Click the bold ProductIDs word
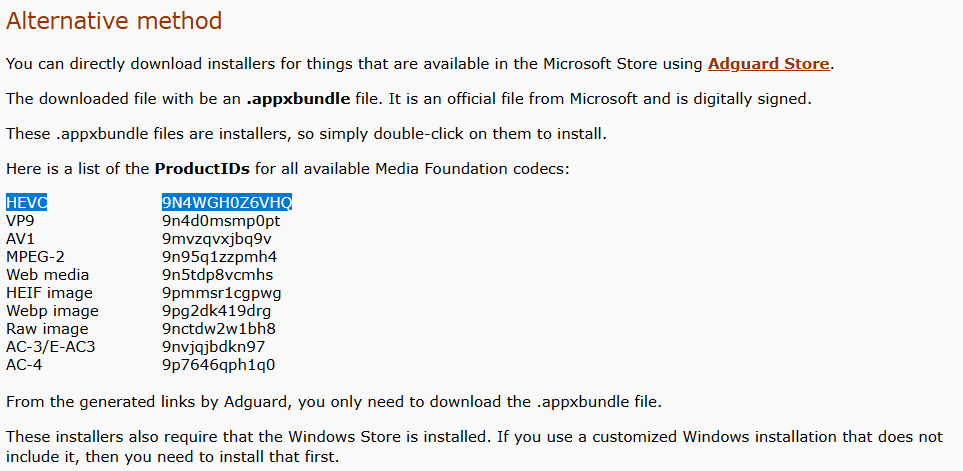 tap(202, 169)
